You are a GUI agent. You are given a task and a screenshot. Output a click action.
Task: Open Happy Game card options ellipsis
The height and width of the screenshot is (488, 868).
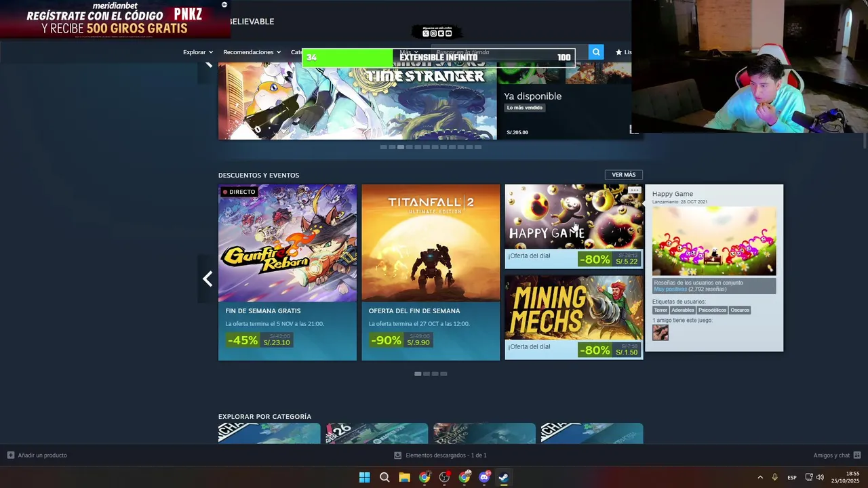(x=634, y=190)
